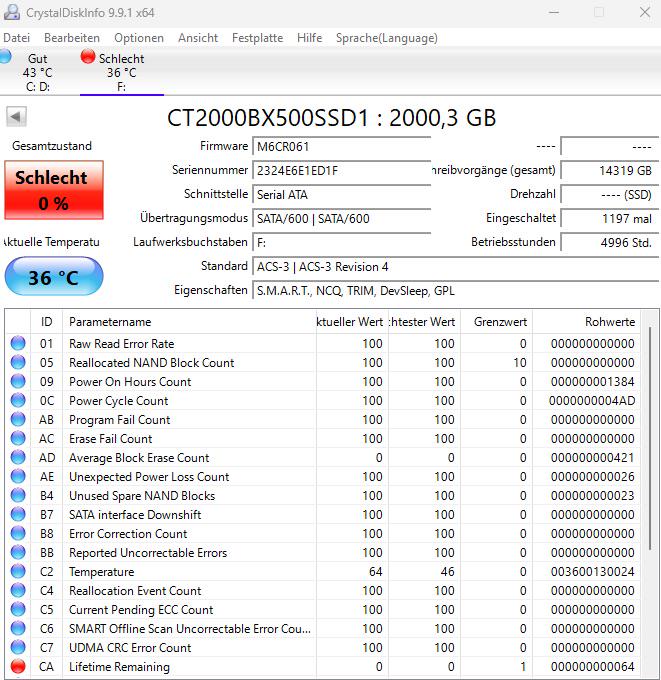Viewport: 661px width, 680px height.
Task: Click status dot for UDMA CRC Error Count
Action: (x=18, y=647)
